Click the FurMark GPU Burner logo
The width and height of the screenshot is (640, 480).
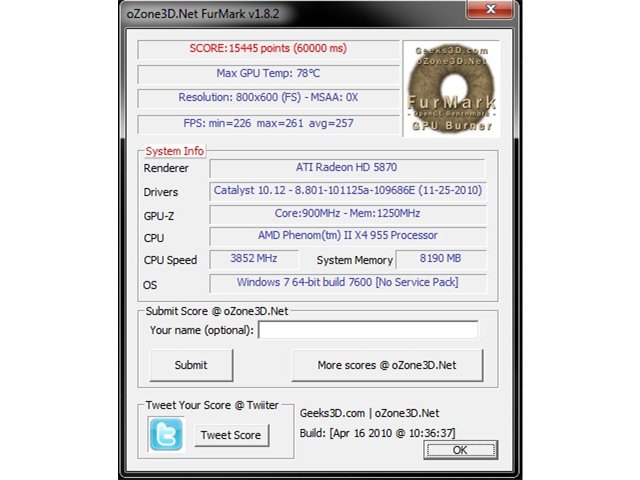point(451,89)
